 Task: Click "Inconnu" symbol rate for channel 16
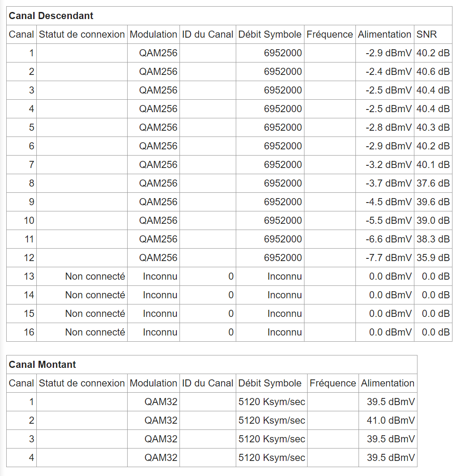[285, 332]
